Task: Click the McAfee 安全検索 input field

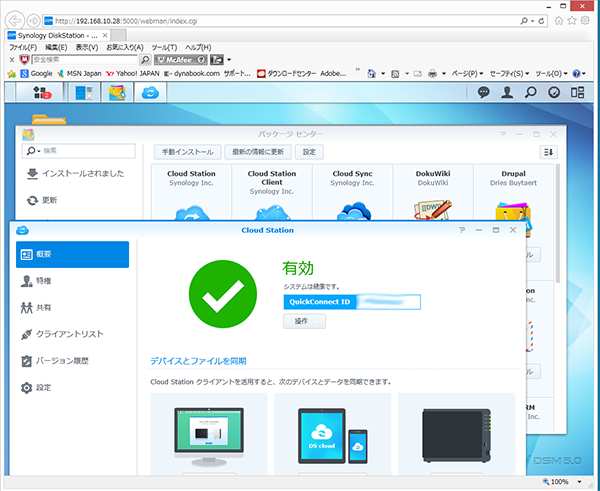Action: 84,60
